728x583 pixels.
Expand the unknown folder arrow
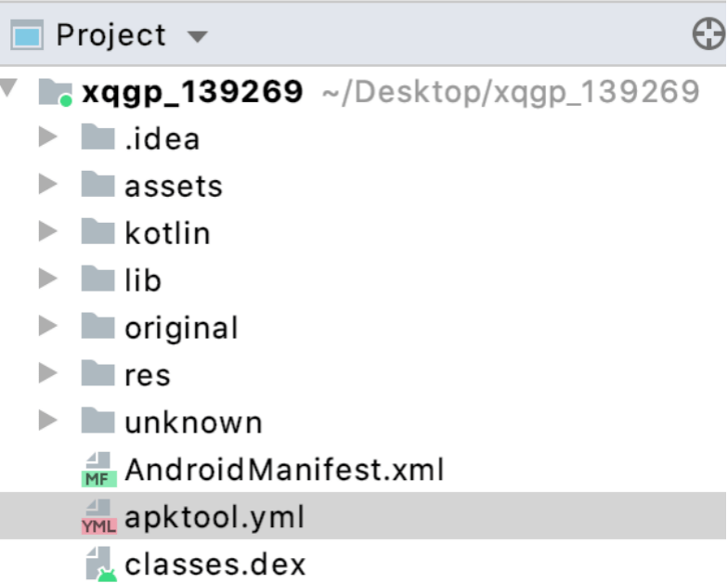point(47,421)
